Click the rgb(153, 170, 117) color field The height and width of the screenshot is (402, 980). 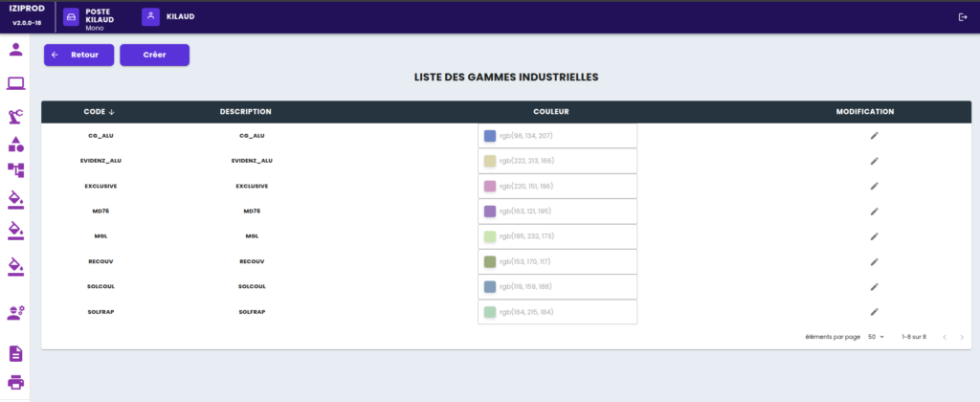[558, 261]
